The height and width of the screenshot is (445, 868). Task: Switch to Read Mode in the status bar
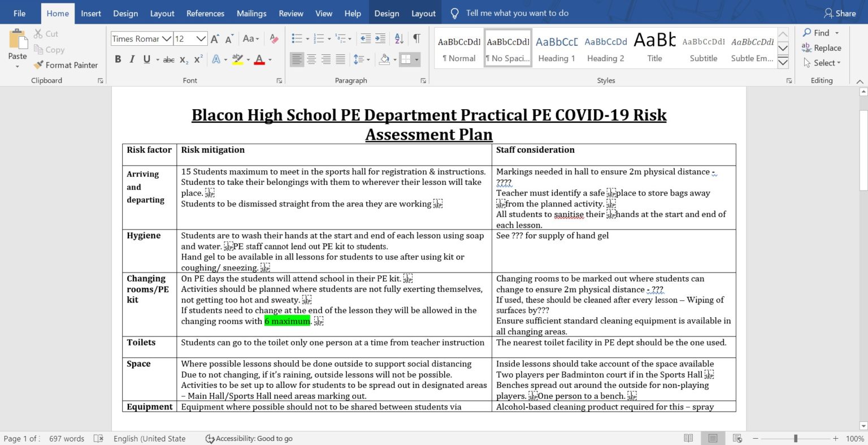pyautogui.click(x=689, y=438)
